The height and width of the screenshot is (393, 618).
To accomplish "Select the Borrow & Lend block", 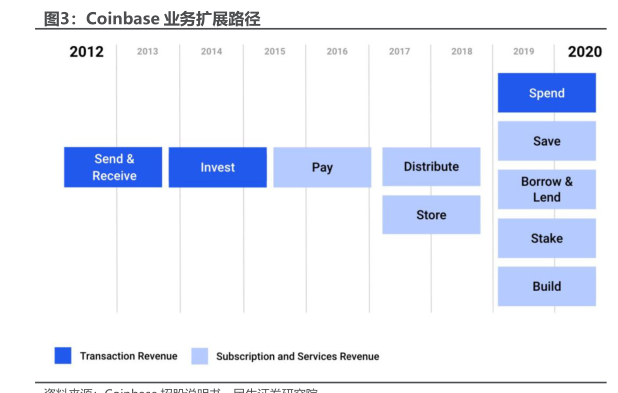I will 547,190.
